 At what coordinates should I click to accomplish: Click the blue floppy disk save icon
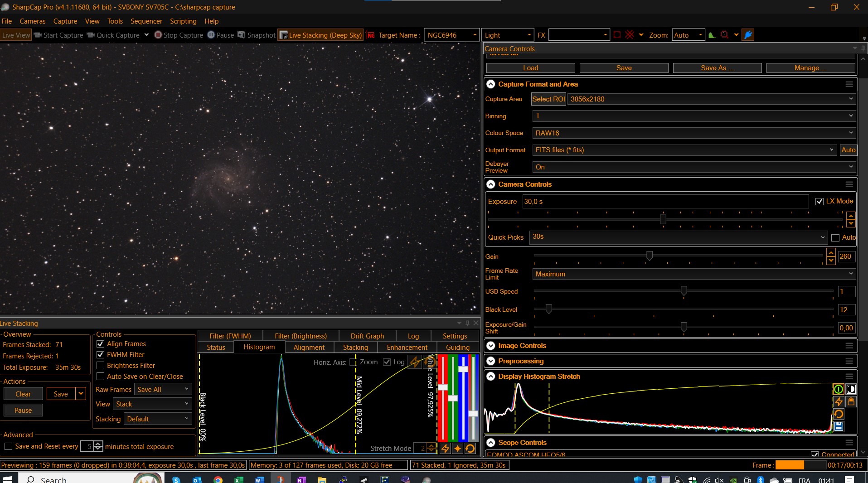(x=839, y=426)
